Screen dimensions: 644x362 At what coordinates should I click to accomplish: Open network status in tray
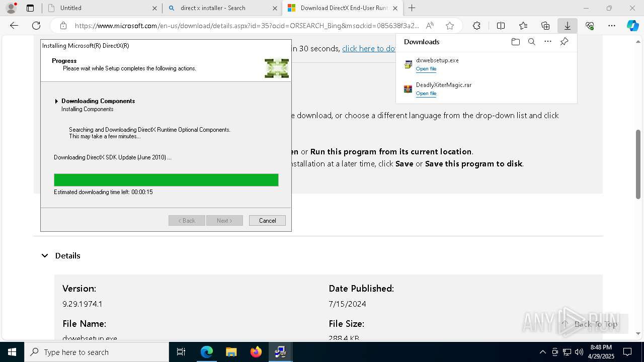567,352
